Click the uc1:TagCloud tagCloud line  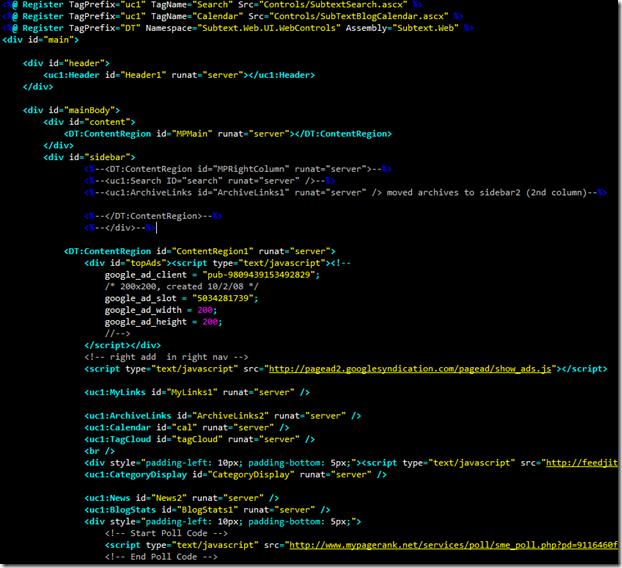coord(200,439)
